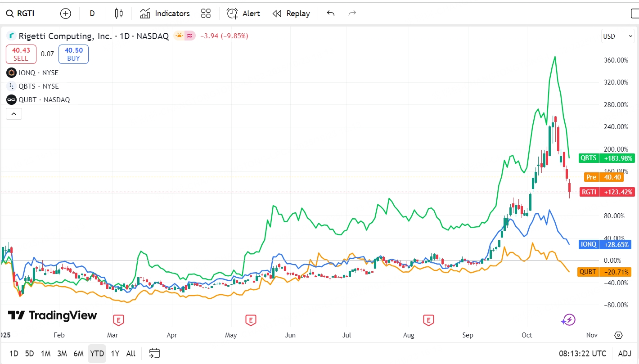
Task: Click the Oct label on time axis
Action: 527,335
